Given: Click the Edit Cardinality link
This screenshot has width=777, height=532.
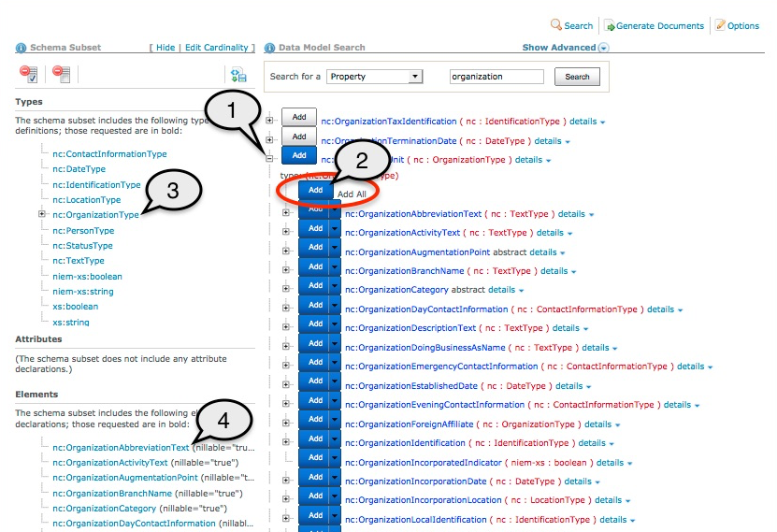Looking at the screenshot, I should click(217, 48).
